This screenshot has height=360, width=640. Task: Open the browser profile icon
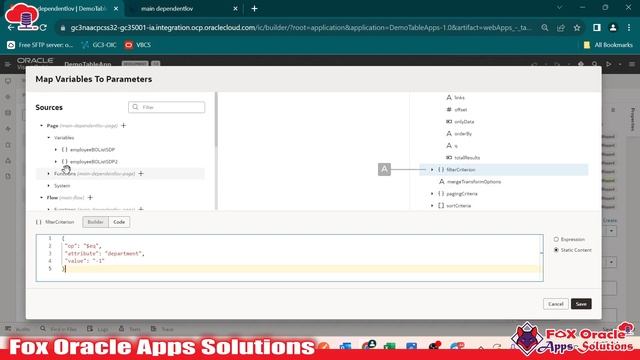tap(613, 28)
